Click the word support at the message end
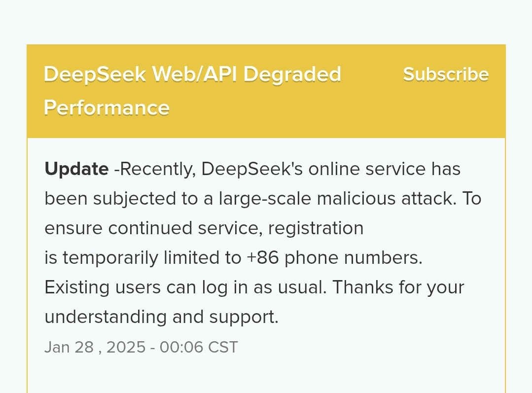This screenshot has height=393, width=532. click(244, 317)
